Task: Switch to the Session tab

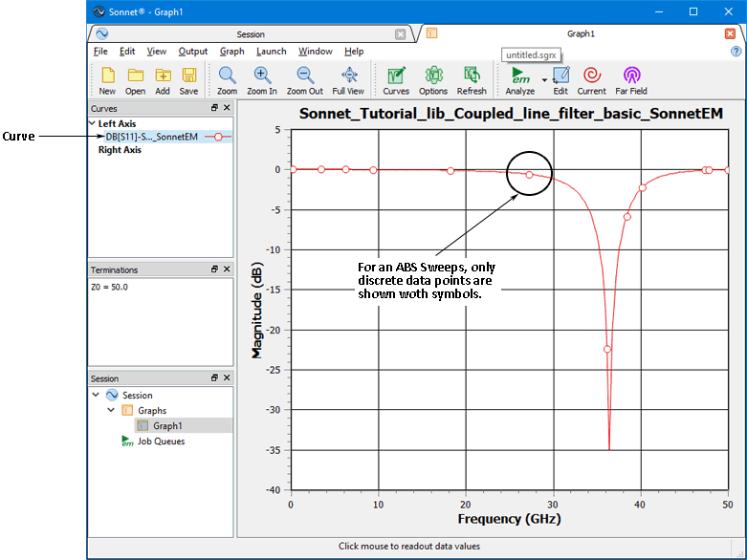Action: pos(250,34)
